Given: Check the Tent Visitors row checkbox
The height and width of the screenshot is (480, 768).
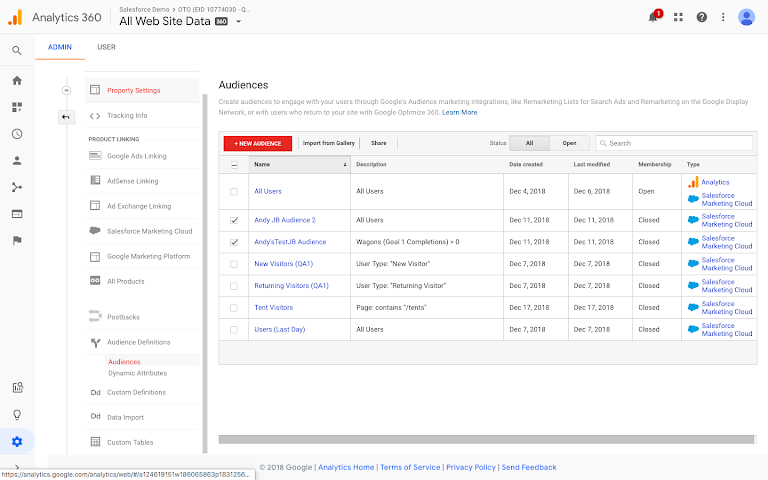Looking at the screenshot, I should [x=234, y=308].
